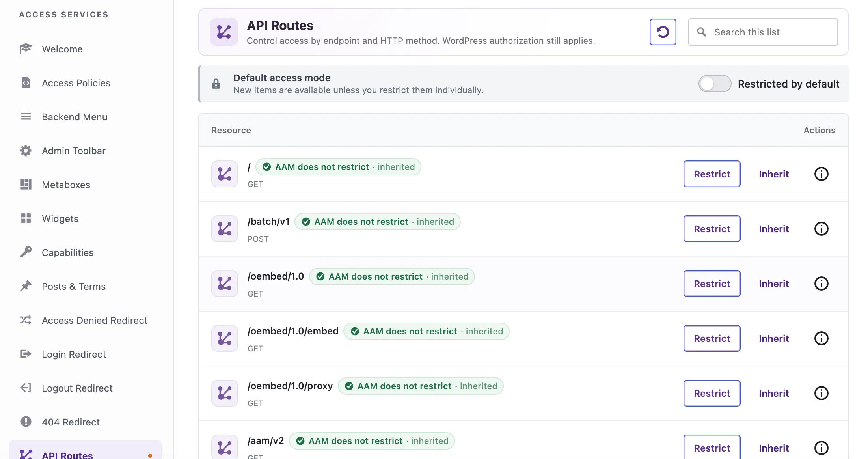The height and width of the screenshot is (459, 868).
Task: Click the Welcome graduation cap icon
Action: pos(26,49)
